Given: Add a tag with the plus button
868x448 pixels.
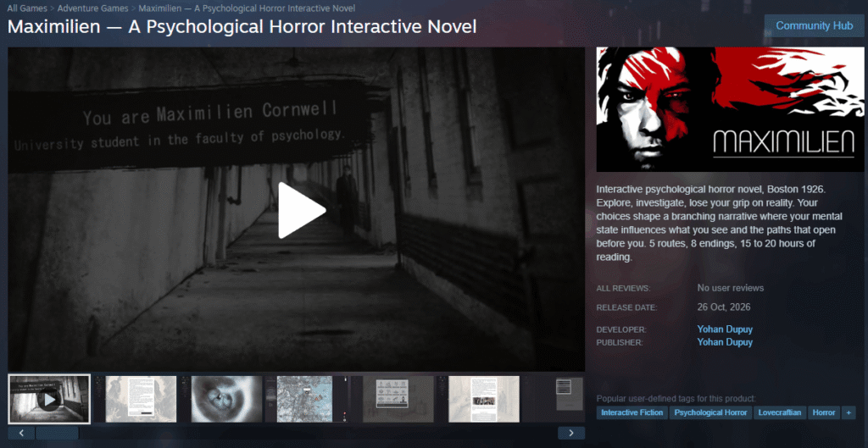Looking at the screenshot, I should [x=848, y=412].
